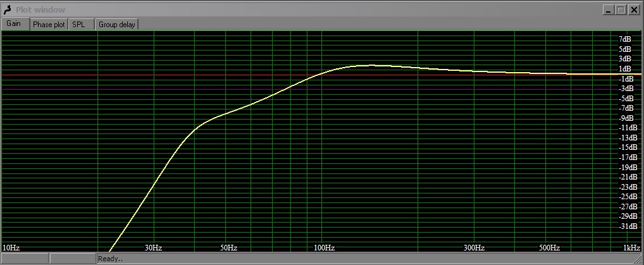This screenshot has width=644, height=265.
Task: Click the Ready status bar text
Action: click(111, 259)
